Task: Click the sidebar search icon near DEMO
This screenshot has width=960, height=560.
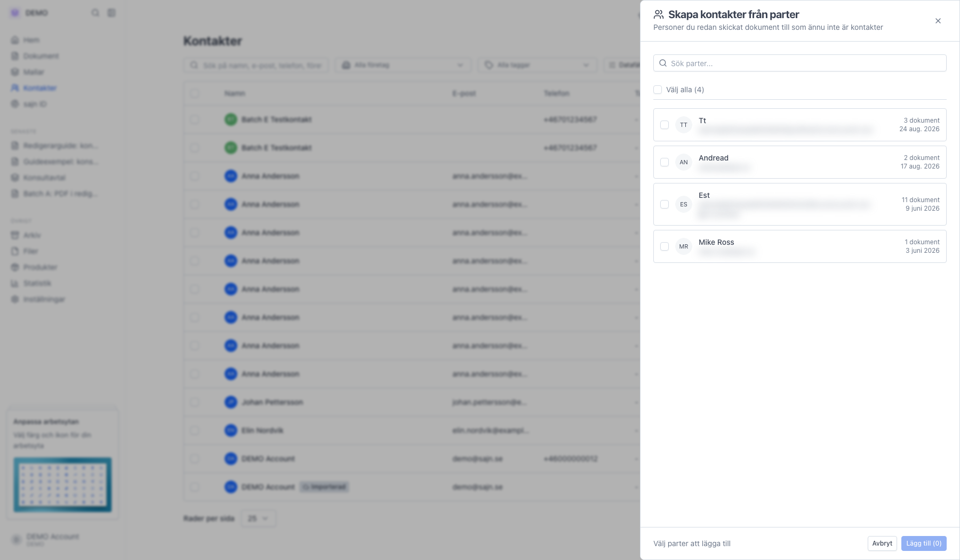Action: 95,13
